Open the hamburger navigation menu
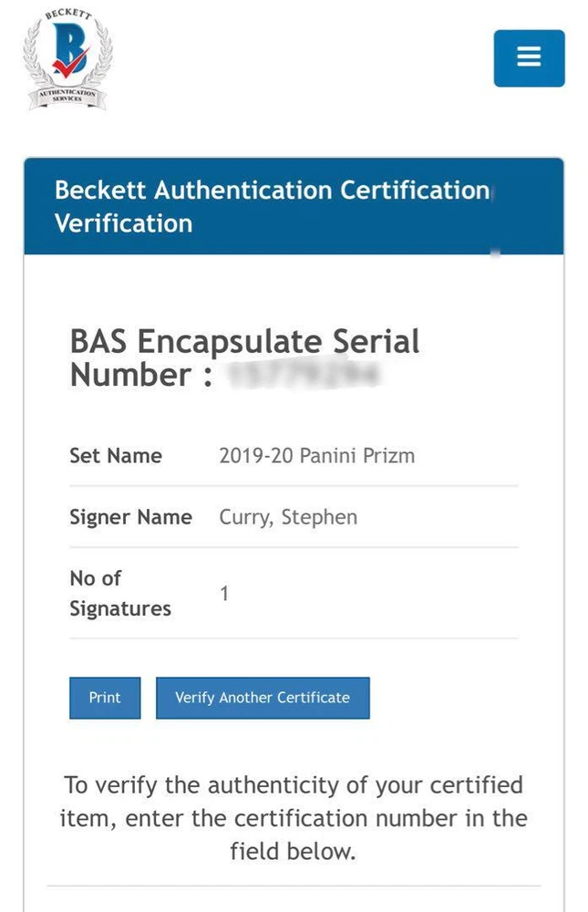This screenshot has height=912, width=588. pos(529,57)
